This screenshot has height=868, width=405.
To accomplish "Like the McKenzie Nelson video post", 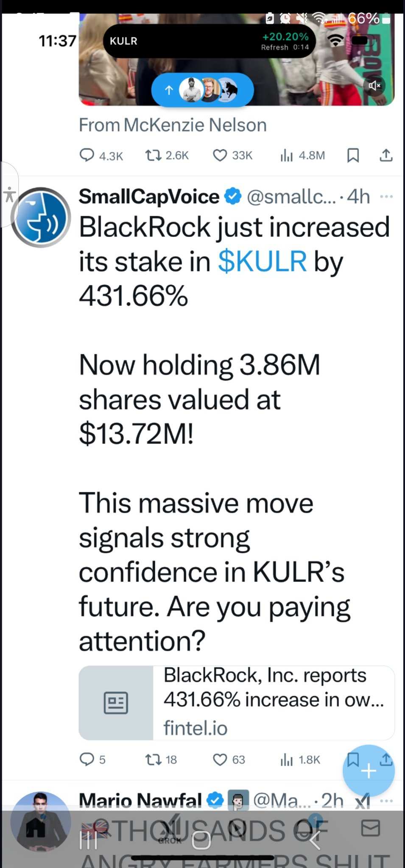I will 232,156.
